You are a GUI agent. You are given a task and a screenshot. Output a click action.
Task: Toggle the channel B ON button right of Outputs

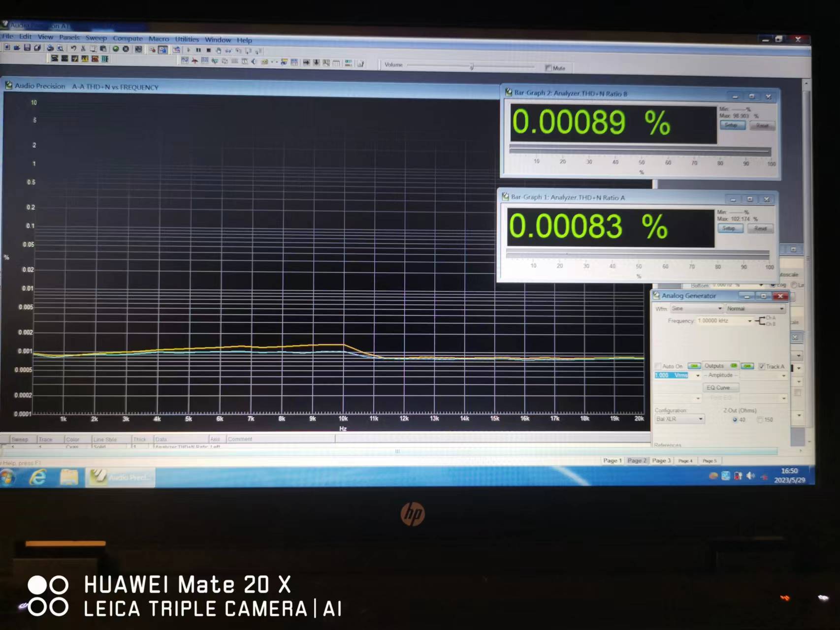point(747,366)
